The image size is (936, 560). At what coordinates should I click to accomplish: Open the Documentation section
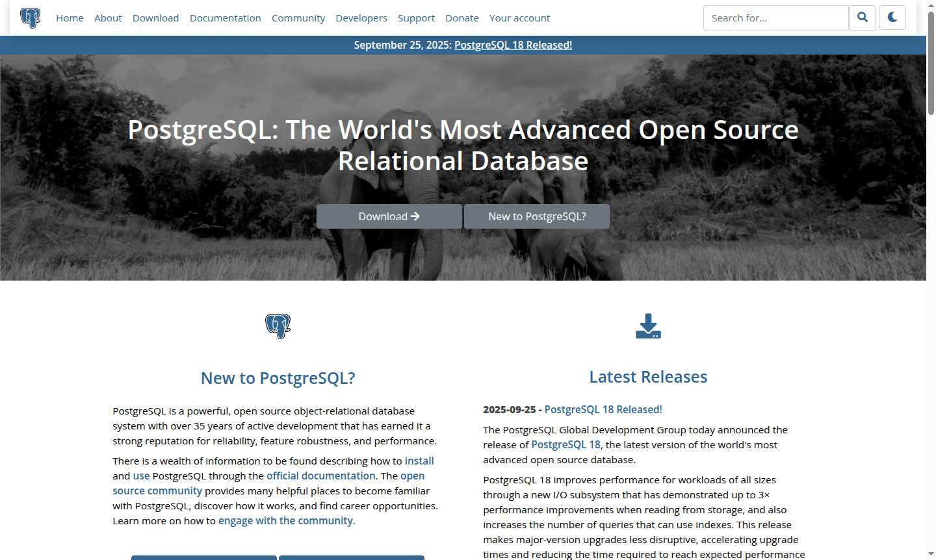[x=226, y=18]
